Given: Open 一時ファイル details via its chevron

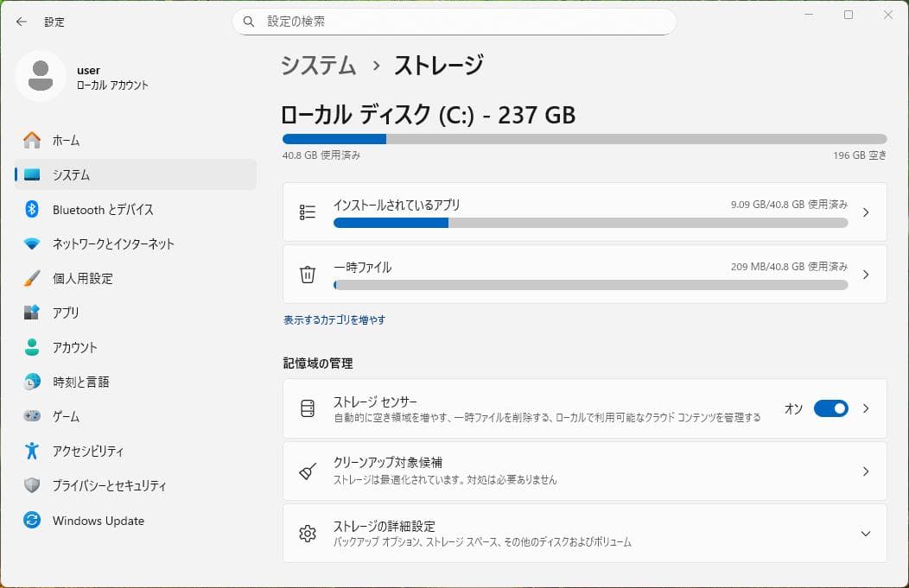Looking at the screenshot, I should click(x=866, y=274).
